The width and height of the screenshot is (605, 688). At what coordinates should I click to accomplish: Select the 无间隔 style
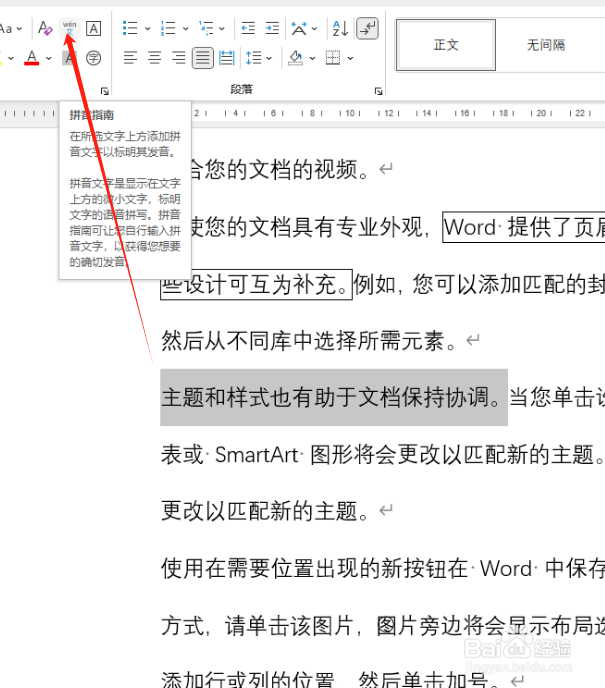pyautogui.click(x=546, y=45)
